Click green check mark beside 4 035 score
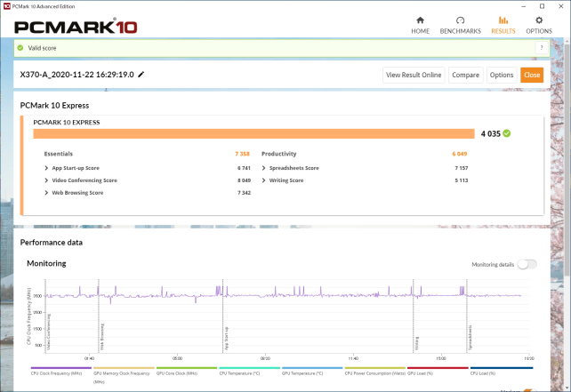The height and width of the screenshot is (392, 571). click(507, 133)
